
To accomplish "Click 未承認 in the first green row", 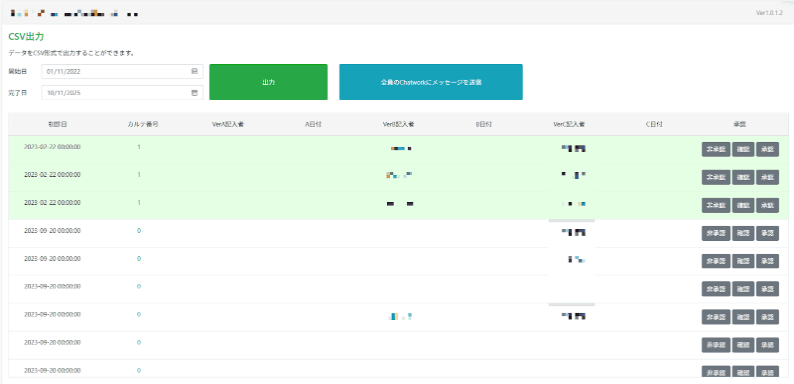I will click(716, 149).
